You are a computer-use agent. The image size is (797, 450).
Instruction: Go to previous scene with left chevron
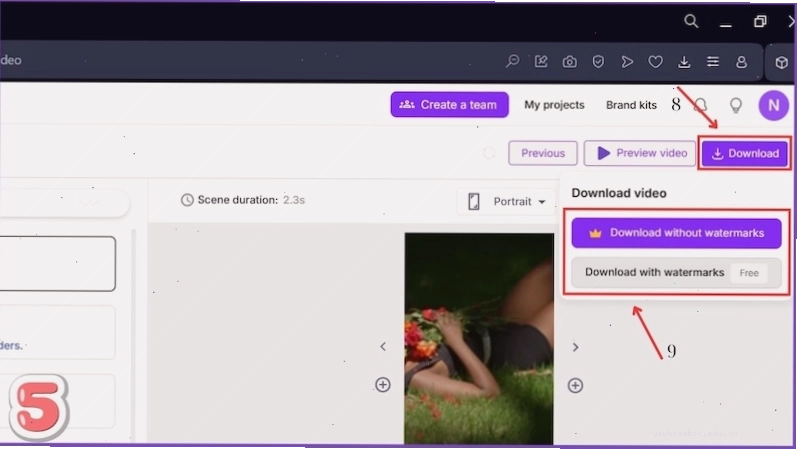[x=383, y=347]
